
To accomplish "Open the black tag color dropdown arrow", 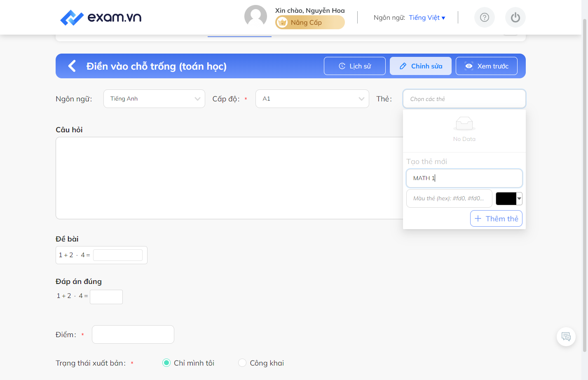I will (x=519, y=199).
